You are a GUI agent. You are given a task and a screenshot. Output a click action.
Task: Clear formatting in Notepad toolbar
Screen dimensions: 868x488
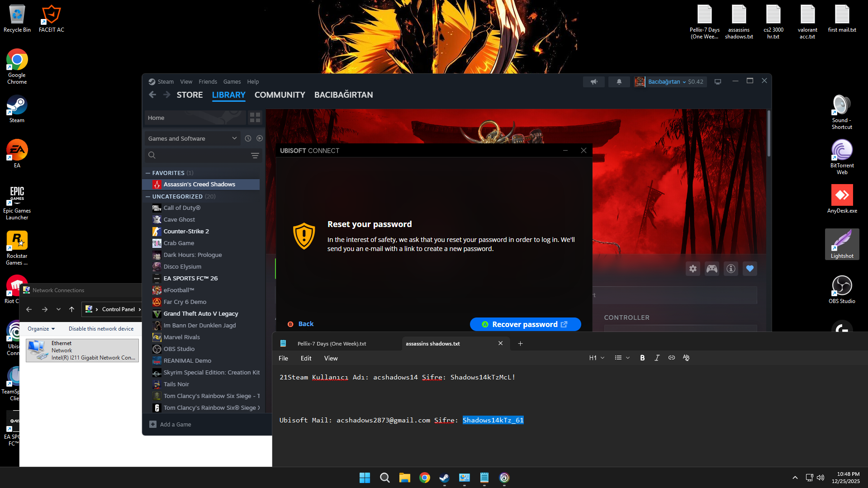(x=686, y=358)
